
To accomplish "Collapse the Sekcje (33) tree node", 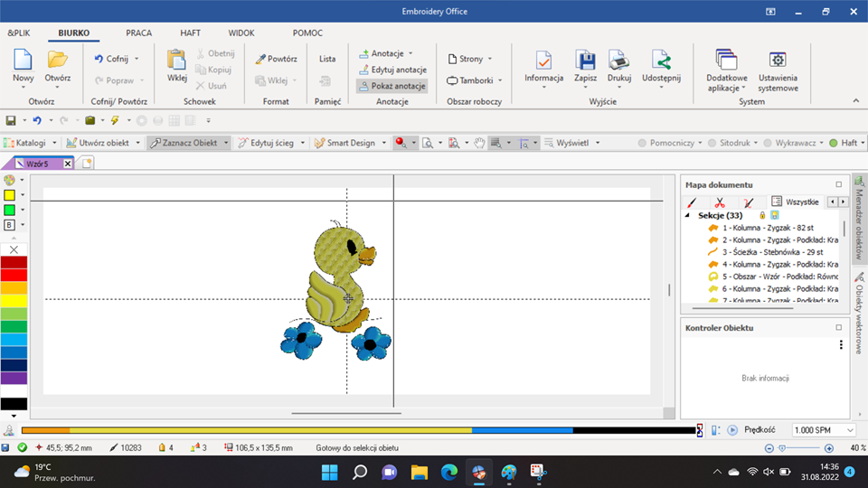I will (x=687, y=216).
